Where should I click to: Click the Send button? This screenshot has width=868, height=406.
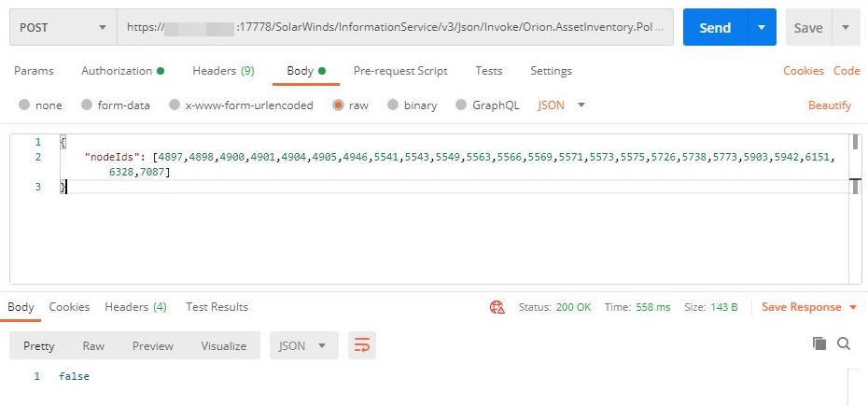pyautogui.click(x=715, y=27)
